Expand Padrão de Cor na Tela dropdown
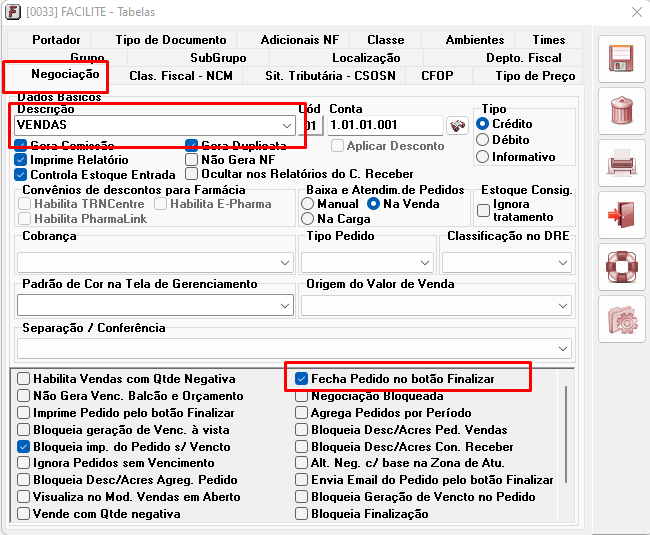The image size is (650, 535). (x=284, y=306)
